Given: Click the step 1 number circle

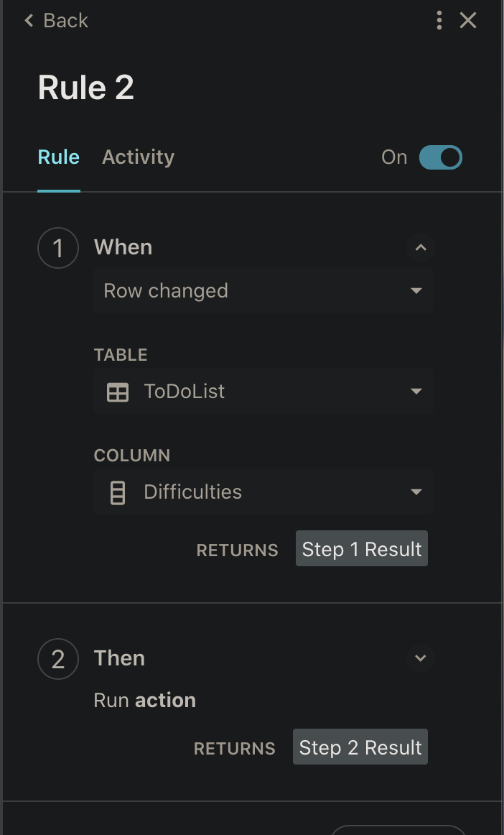Looking at the screenshot, I should [x=57, y=248].
